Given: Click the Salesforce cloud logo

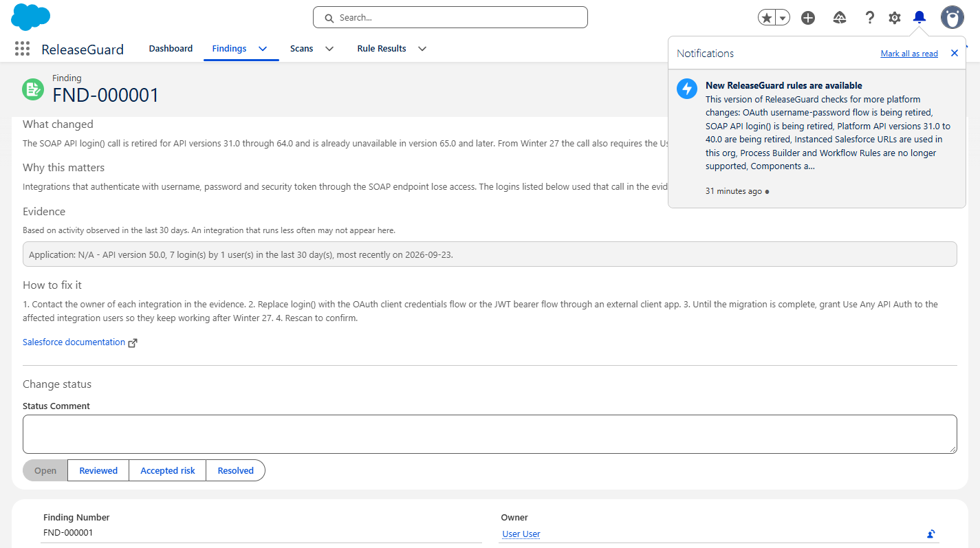Looking at the screenshot, I should pyautogui.click(x=31, y=17).
